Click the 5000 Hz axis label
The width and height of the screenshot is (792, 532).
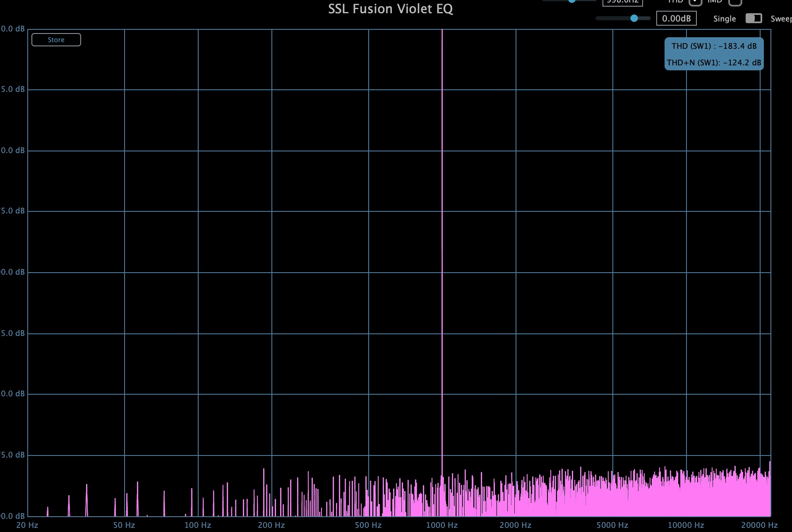(x=612, y=525)
